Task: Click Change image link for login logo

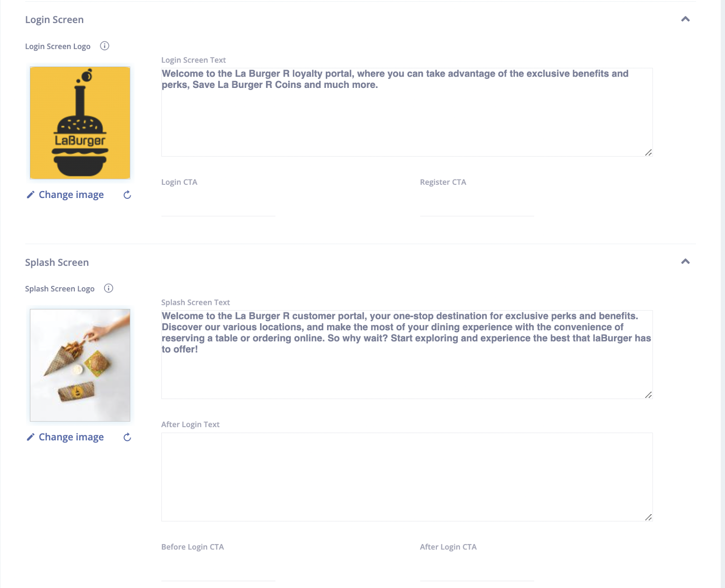Action: pos(71,195)
